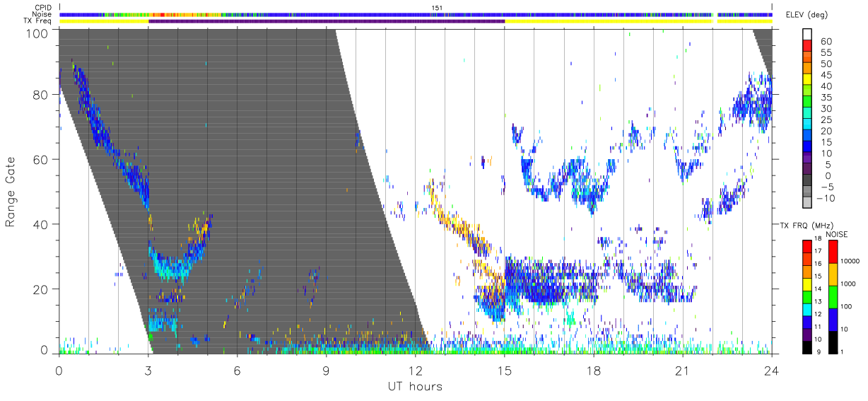Click the 100 tick on the Range Gate axis
The image size is (868, 401).
pos(38,33)
